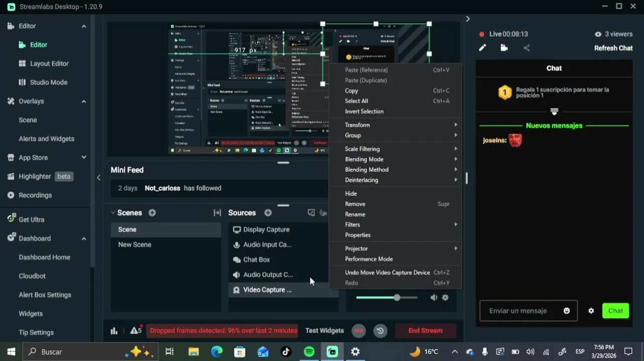Click the green Chat send button
Image resolution: width=644 pixels, height=361 pixels.
(x=615, y=311)
